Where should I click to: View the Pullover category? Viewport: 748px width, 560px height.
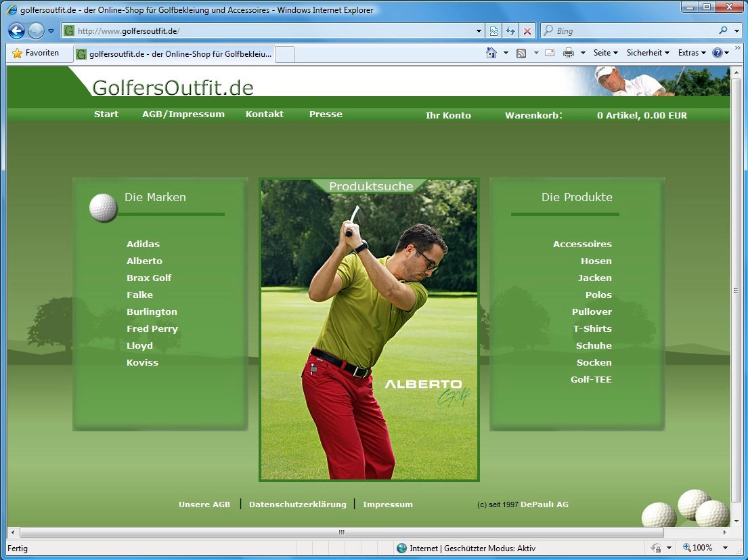click(x=592, y=312)
